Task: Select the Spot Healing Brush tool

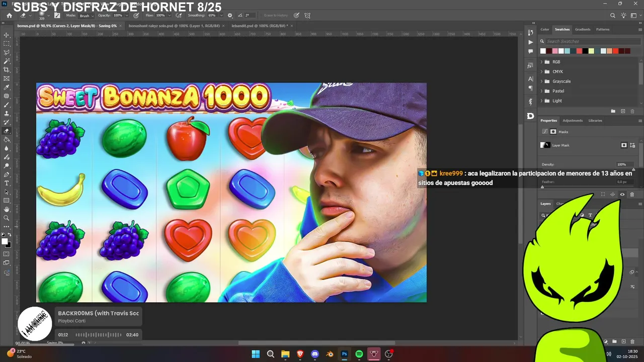Action: click(7, 96)
